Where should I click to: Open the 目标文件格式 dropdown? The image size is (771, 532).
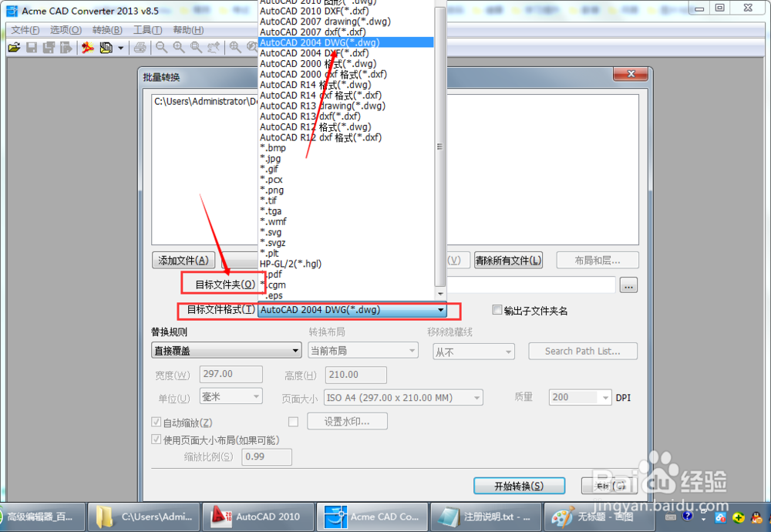[x=441, y=309]
